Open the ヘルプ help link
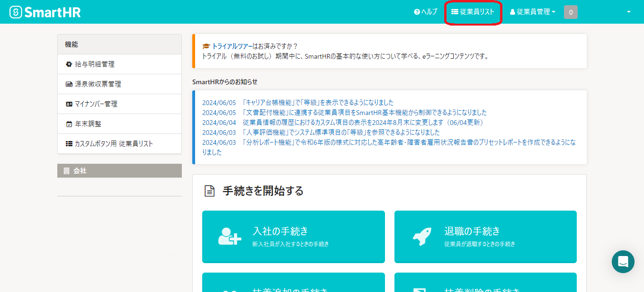Screen dimensions: 644x292 pos(426,12)
